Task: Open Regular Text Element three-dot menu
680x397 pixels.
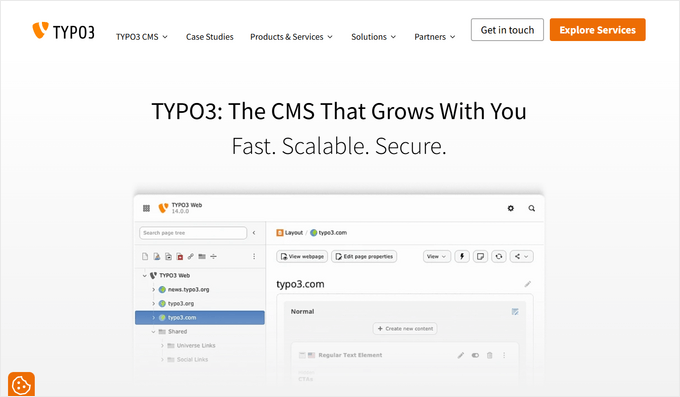Action: (x=504, y=355)
